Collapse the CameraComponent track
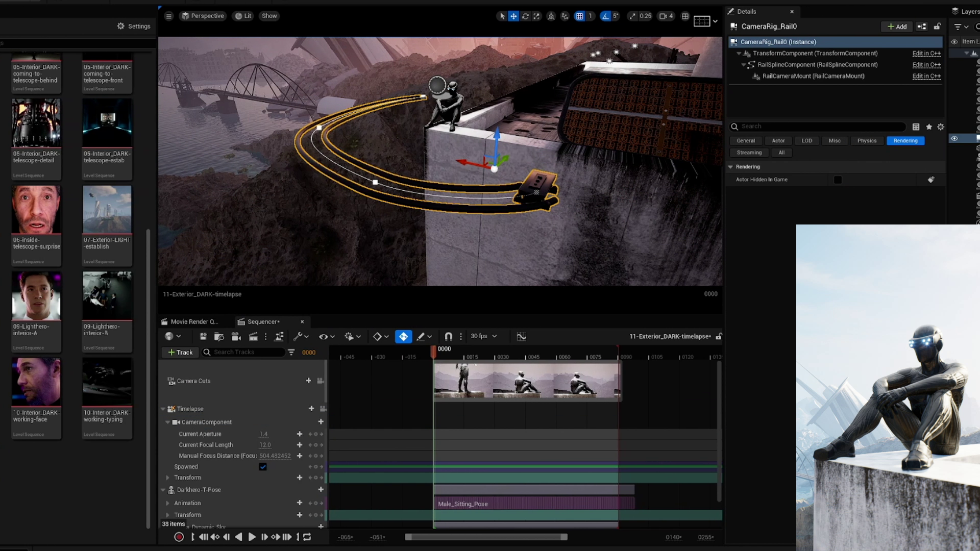This screenshot has width=980, height=551. [x=167, y=422]
